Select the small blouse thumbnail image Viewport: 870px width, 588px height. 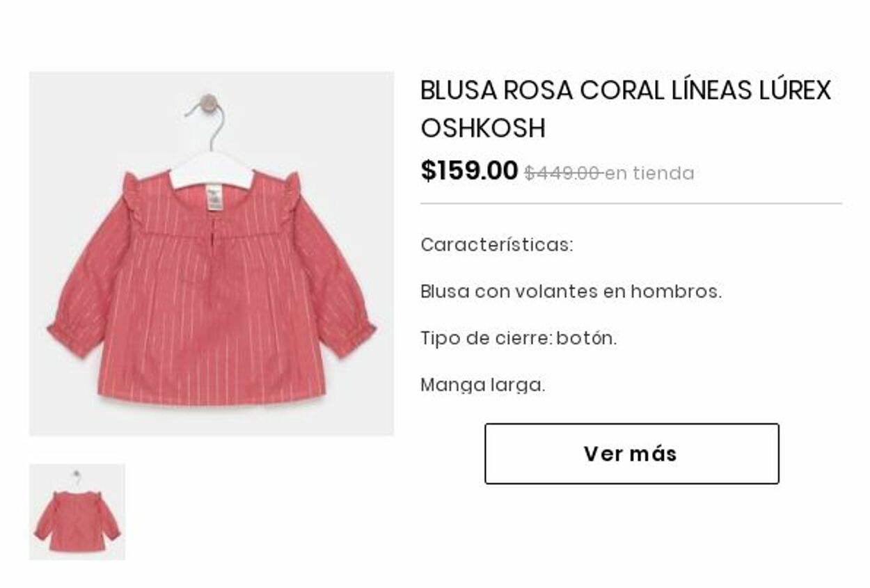[77, 512]
